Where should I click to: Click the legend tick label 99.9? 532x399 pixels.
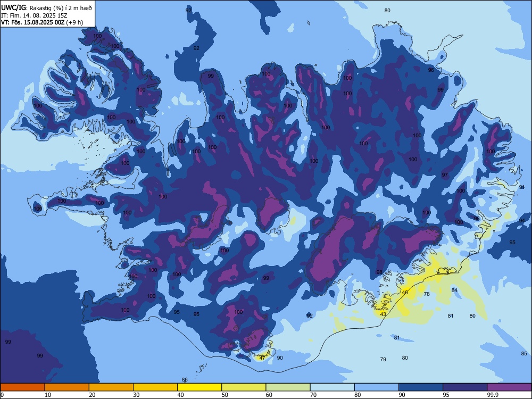(493, 395)
